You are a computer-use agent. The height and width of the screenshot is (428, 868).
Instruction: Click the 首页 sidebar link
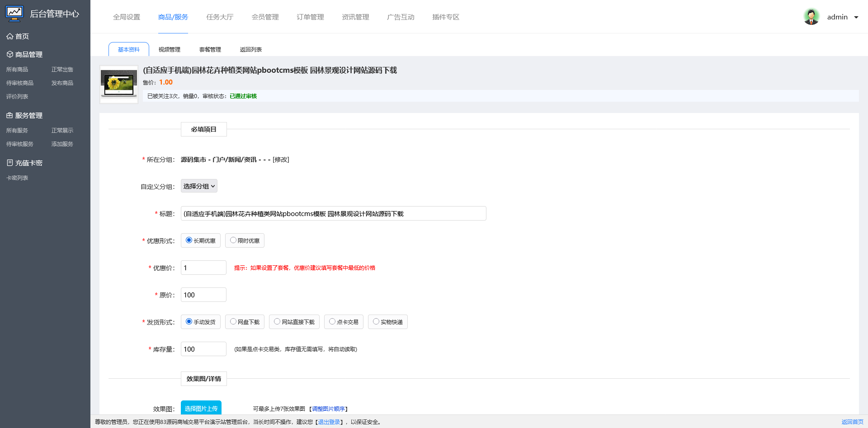point(22,36)
